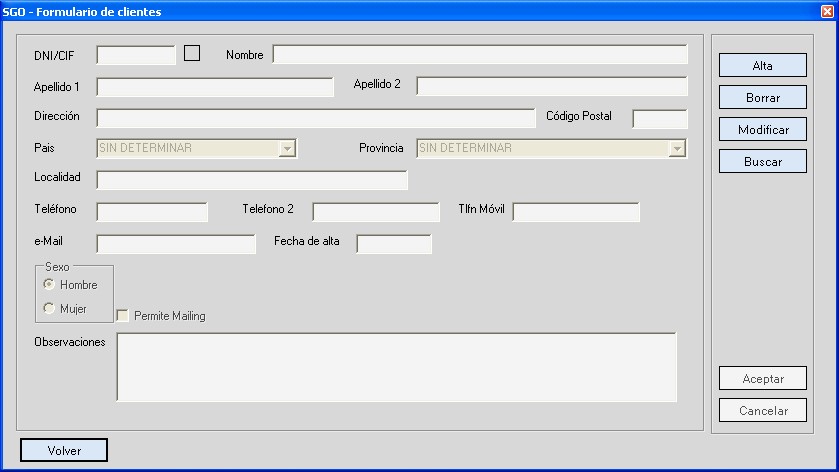Click the Cancelar button
Screen dimensions: 839x472
[762, 410]
